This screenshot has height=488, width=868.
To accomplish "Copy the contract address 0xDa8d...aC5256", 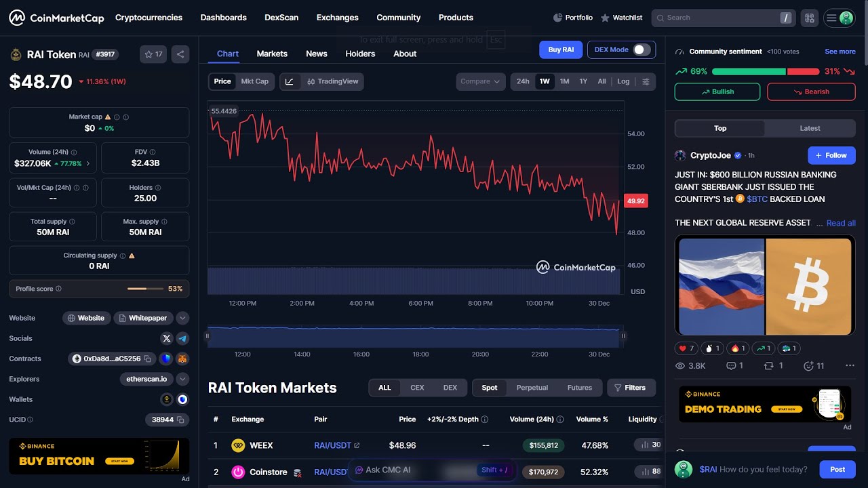I will click(147, 359).
